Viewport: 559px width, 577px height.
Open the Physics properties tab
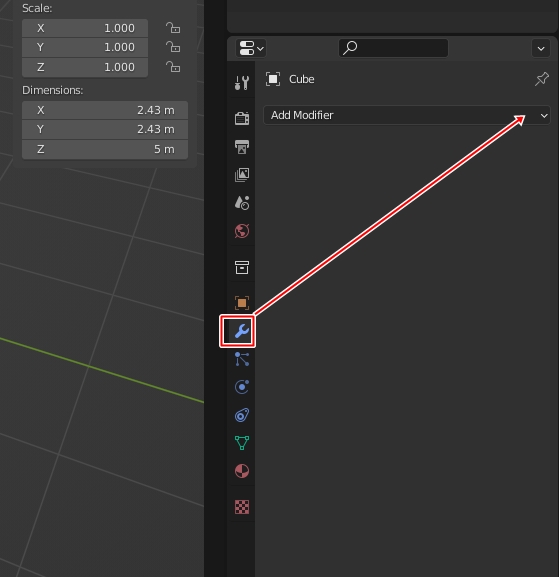tap(242, 387)
